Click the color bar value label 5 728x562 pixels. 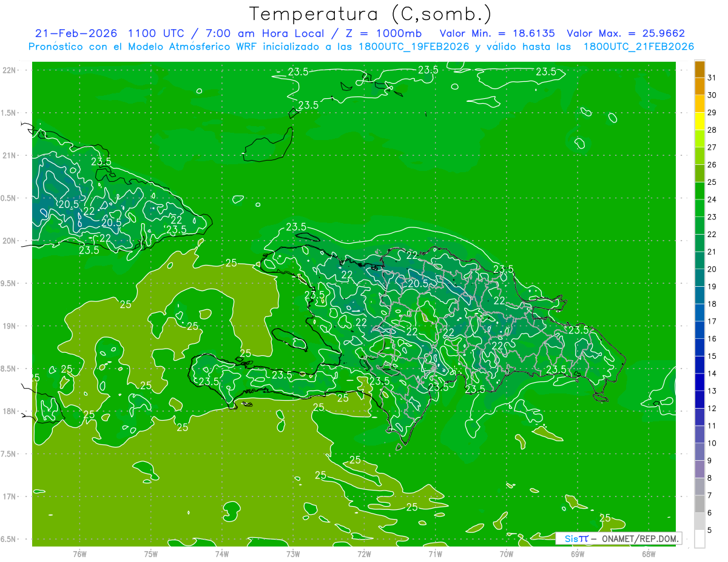[x=710, y=530]
